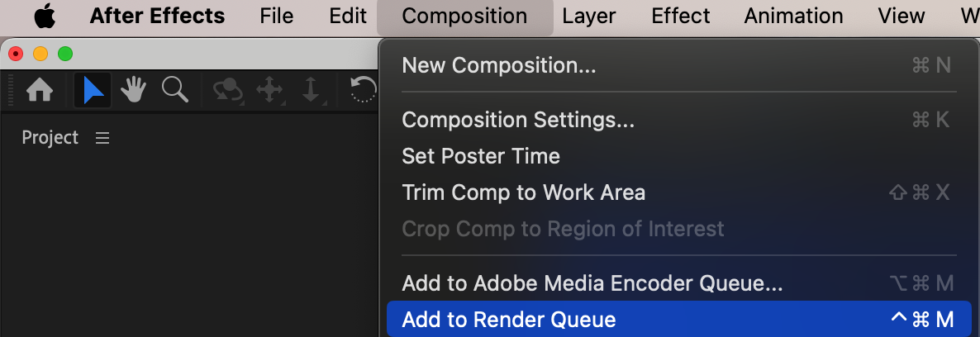Open Composition Settings from the menu
The width and height of the screenshot is (980, 337).
click(518, 120)
